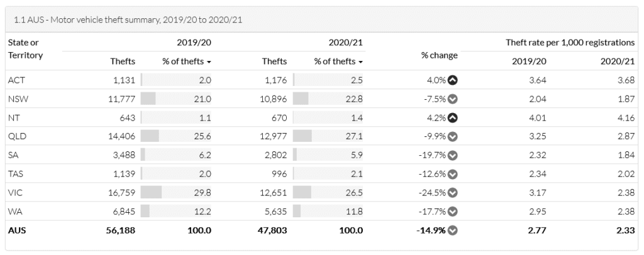Click the down-arrow icon beside VIC -24.5%
This screenshot has height=255, width=644.
tap(452, 193)
